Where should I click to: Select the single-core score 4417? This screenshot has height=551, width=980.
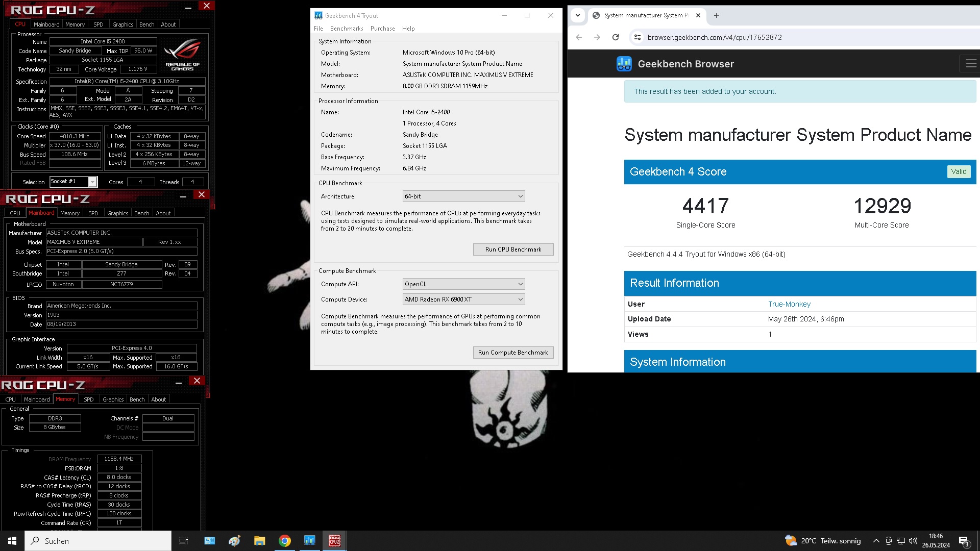click(x=706, y=206)
